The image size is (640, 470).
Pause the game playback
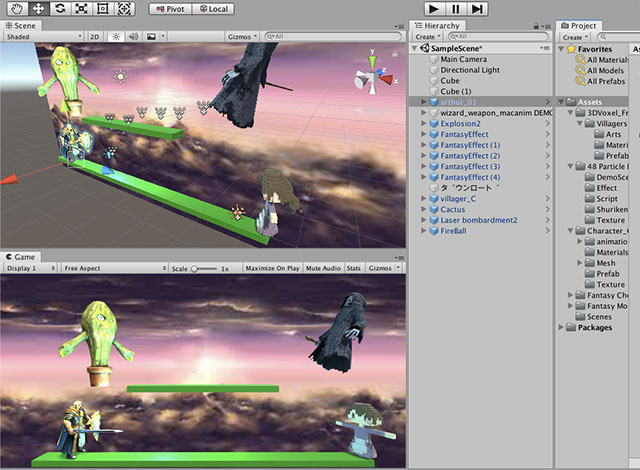[456, 9]
